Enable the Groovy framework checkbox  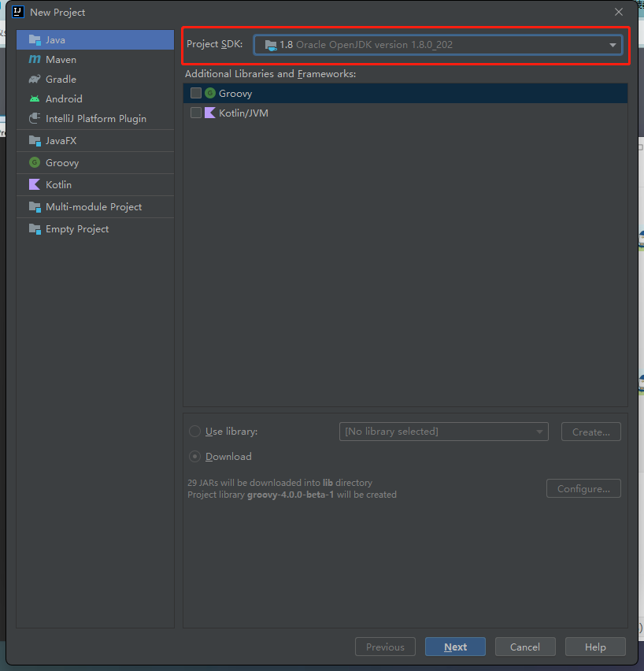pos(195,93)
